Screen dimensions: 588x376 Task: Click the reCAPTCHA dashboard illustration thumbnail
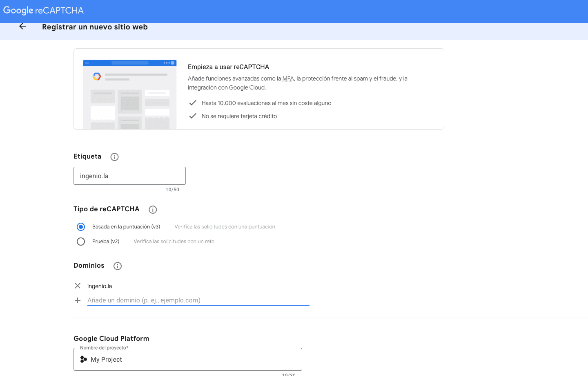[x=130, y=94]
